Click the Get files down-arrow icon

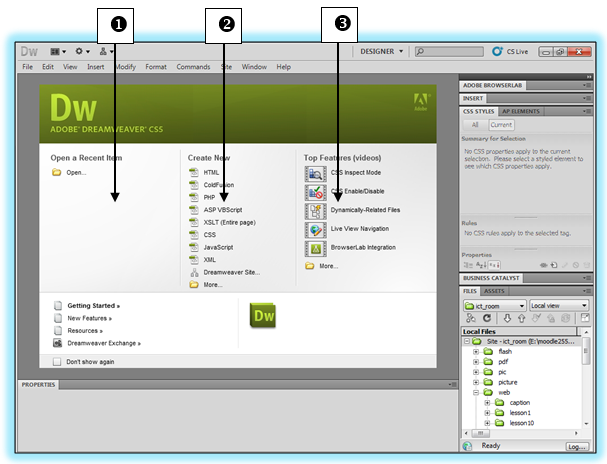click(507, 318)
